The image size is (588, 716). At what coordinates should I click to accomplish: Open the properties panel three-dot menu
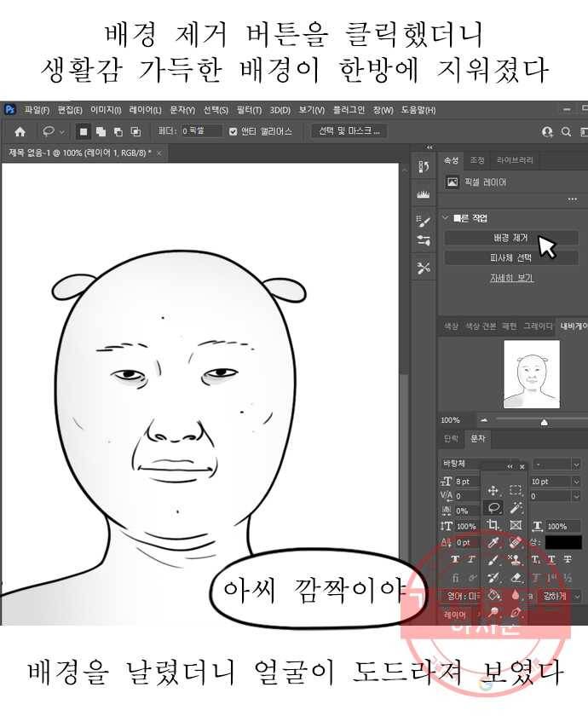point(572,199)
